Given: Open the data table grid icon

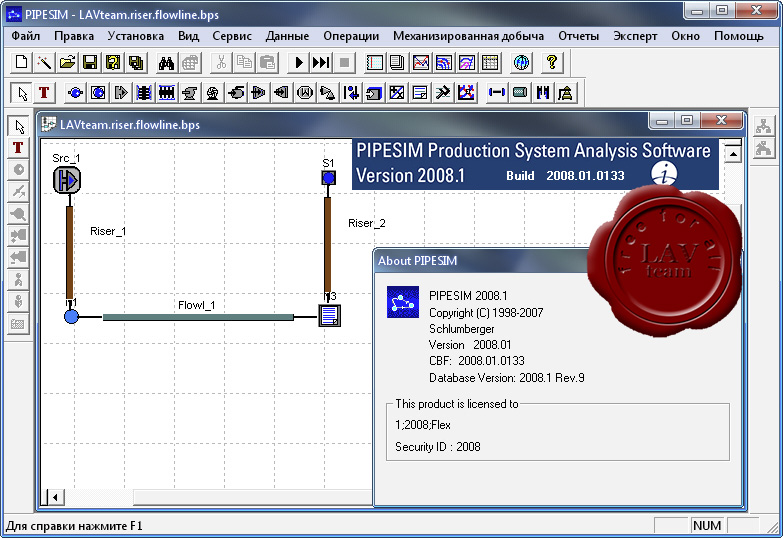Looking at the screenshot, I should 490,62.
